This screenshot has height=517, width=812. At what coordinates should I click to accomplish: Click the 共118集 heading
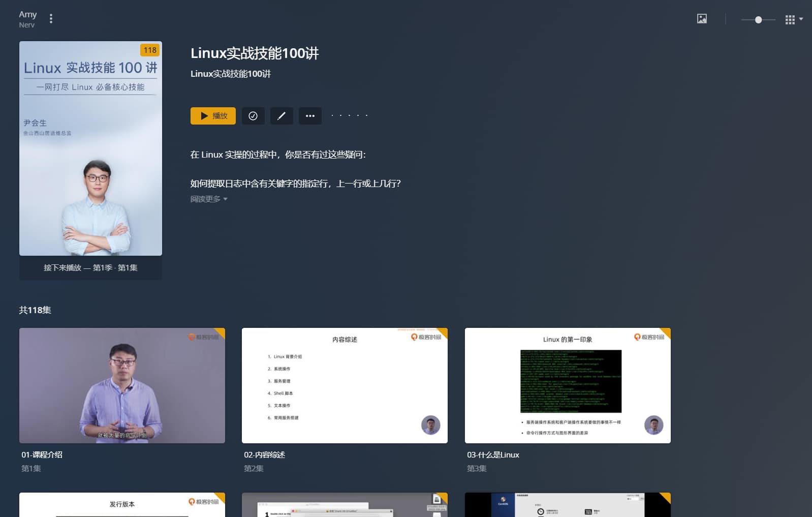pos(35,310)
